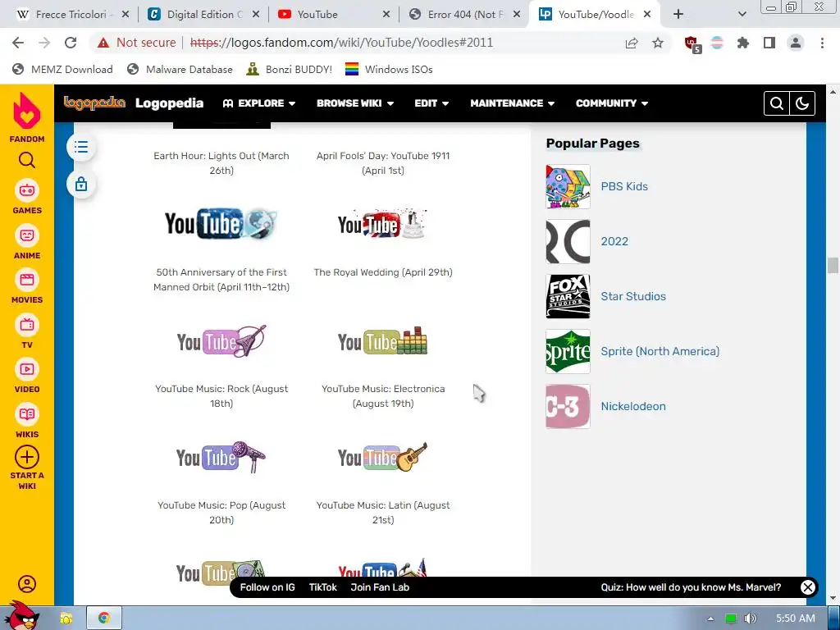The image size is (840, 630).
Task: Dismiss the bottom notification bar
Action: tap(808, 587)
